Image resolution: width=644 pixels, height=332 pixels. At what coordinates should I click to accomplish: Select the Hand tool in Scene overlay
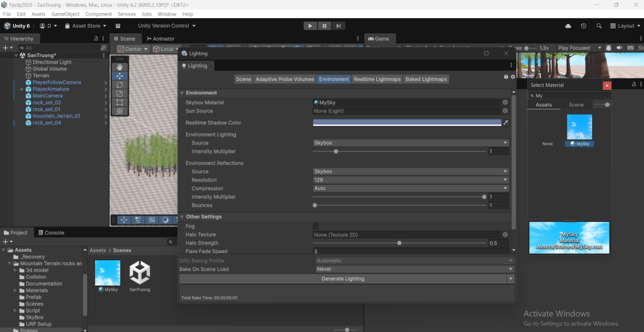pyautogui.click(x=119, y=67)
